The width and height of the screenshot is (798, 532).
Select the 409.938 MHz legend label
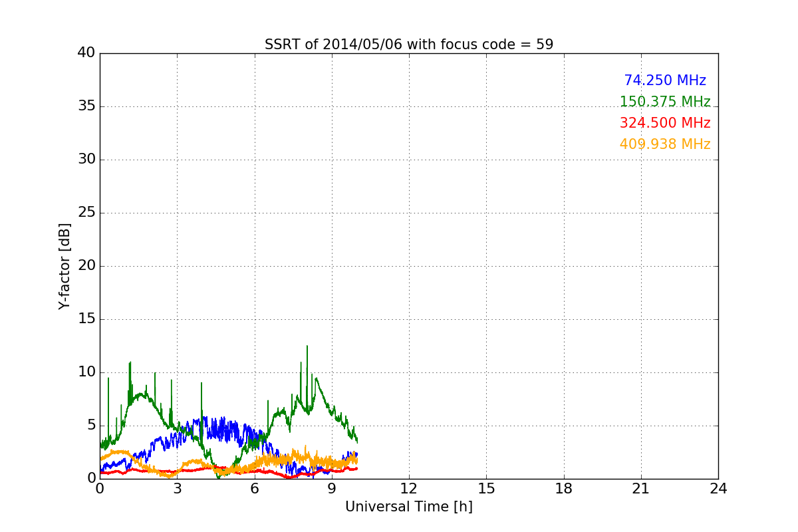pos(665,144)
